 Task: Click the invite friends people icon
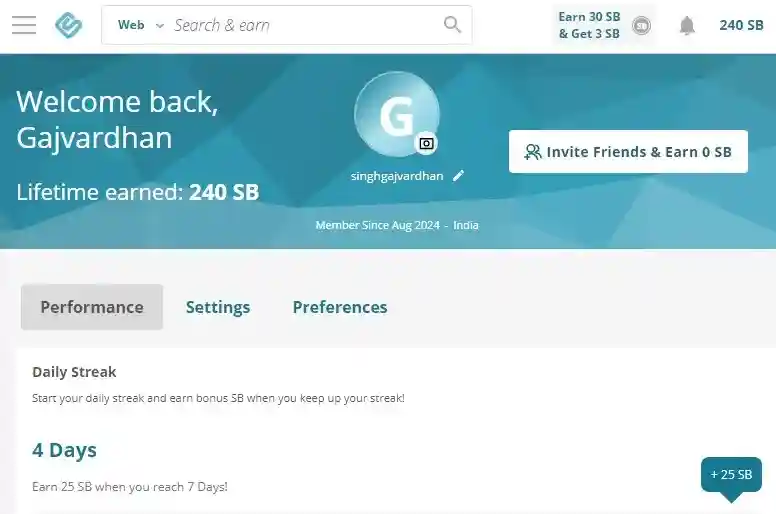point(533,152)
